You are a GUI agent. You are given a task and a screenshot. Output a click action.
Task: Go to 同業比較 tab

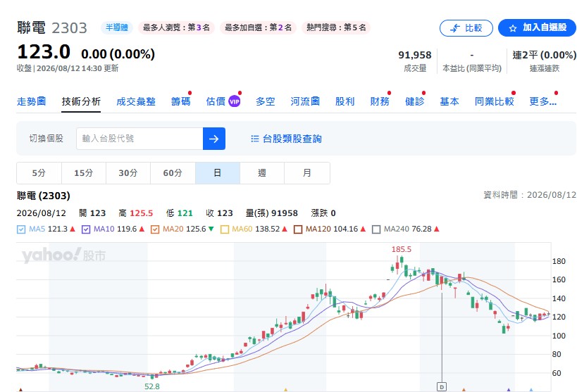pos(494,101)
